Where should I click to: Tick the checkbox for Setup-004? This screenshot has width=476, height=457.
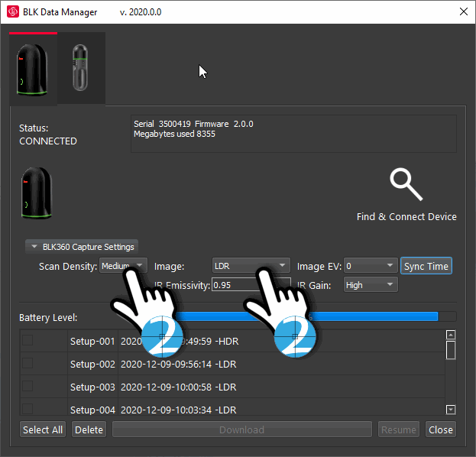tap(28, 409)
